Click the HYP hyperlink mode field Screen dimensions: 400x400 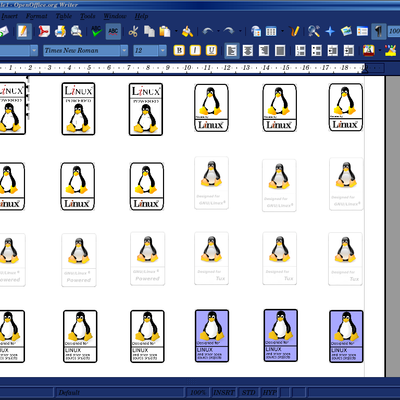coord(269,392)
